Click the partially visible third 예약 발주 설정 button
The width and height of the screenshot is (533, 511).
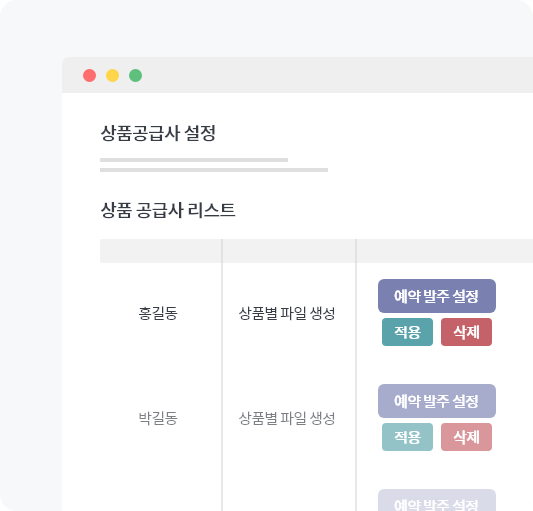point(437,500)
